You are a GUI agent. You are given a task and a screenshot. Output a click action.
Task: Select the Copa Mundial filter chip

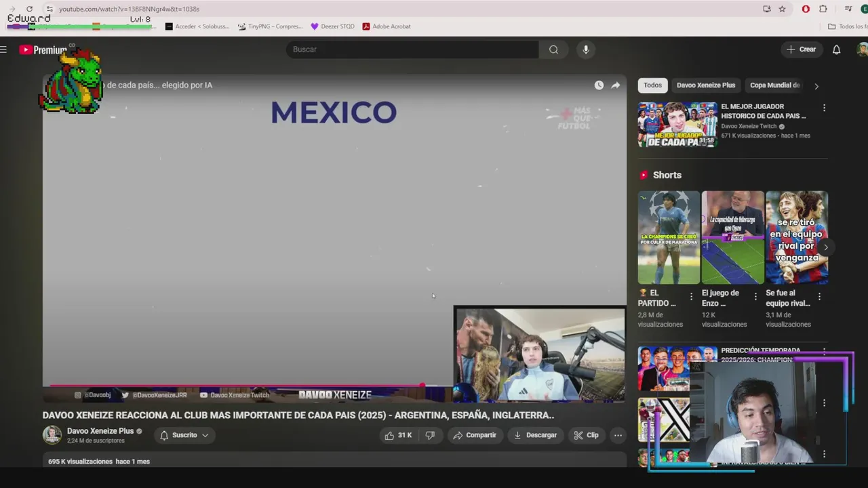click(775, 85)
